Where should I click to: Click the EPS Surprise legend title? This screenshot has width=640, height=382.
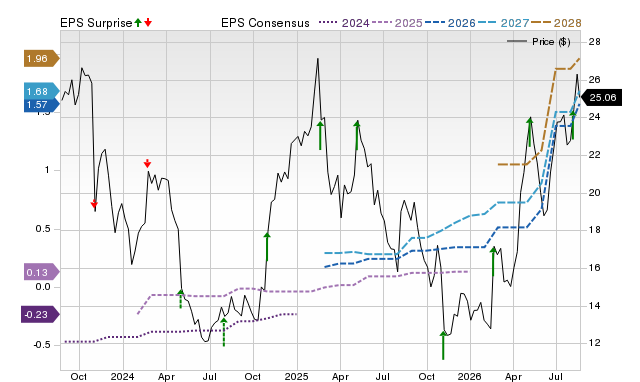(x=96, y=23)
